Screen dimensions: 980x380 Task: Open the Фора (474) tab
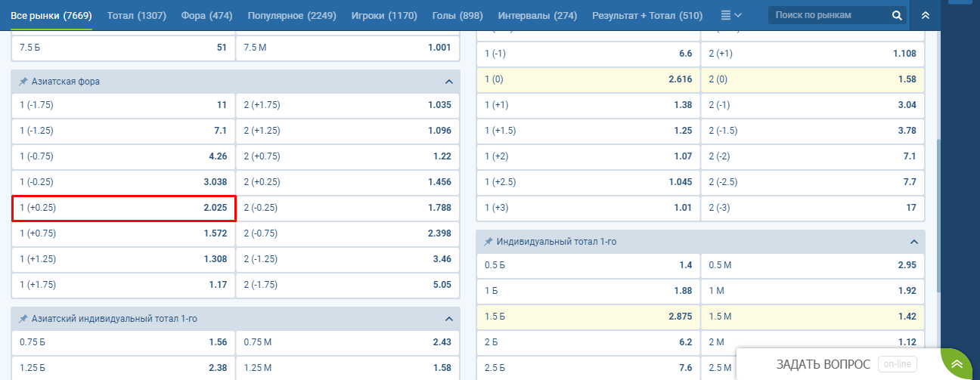[206, 15]
